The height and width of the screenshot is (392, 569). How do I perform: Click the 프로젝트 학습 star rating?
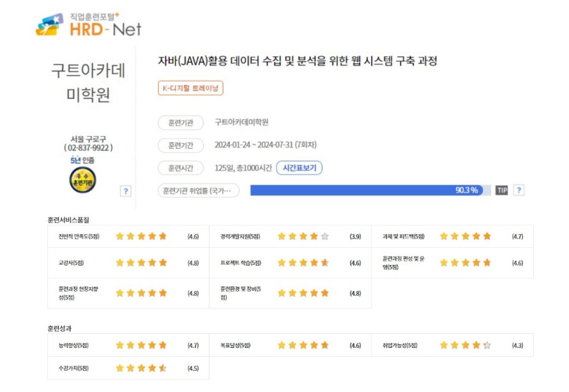tap(303, 262)
